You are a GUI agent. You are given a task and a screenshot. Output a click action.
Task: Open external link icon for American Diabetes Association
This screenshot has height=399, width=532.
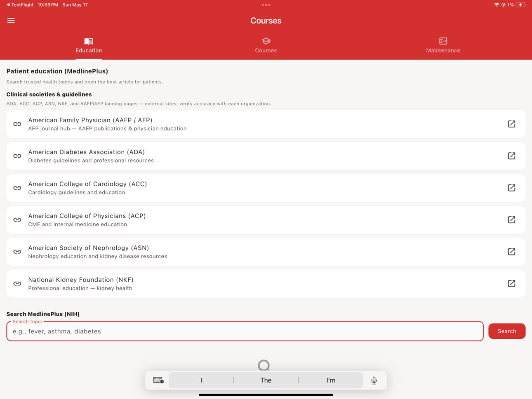[511, 156]
